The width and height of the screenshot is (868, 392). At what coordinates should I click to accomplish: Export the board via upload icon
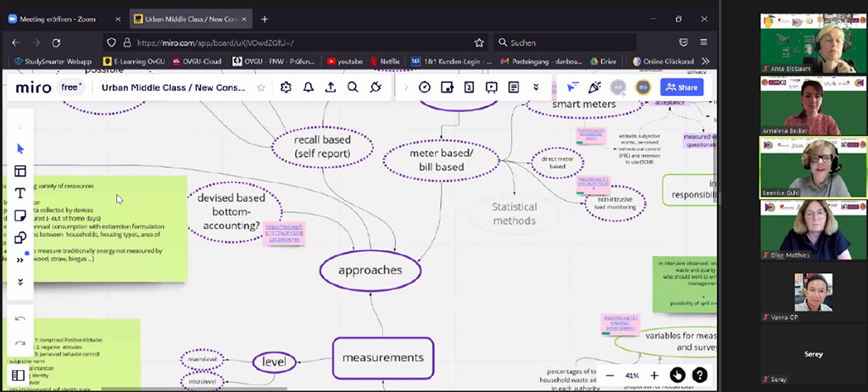click(x=331, y=87)
